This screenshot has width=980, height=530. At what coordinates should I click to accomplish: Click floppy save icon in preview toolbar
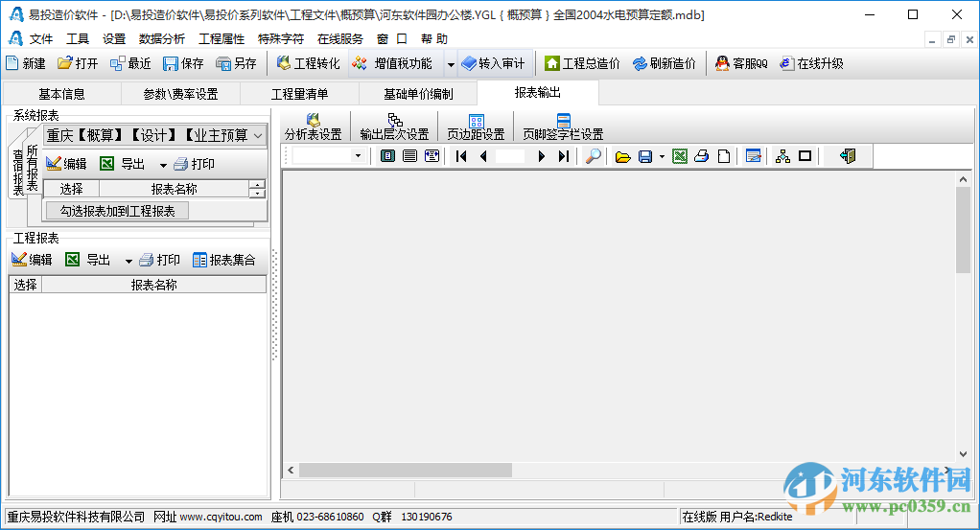pos(645,156)
